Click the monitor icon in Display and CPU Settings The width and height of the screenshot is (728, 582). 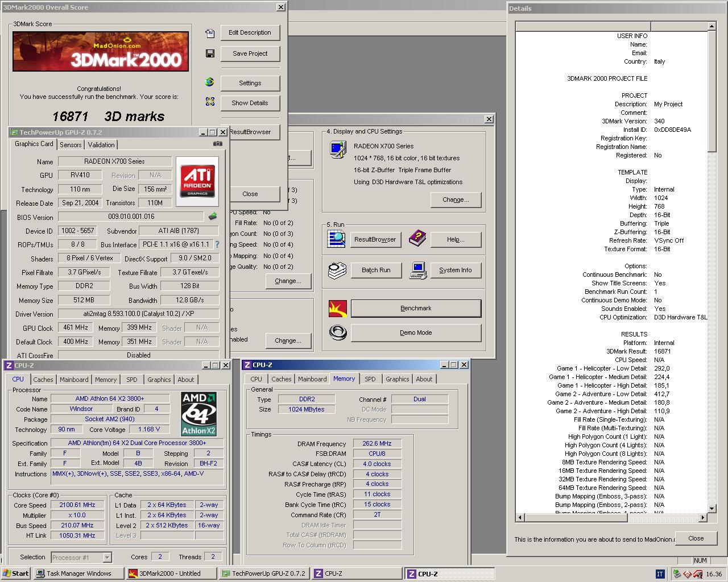(337, 149)
